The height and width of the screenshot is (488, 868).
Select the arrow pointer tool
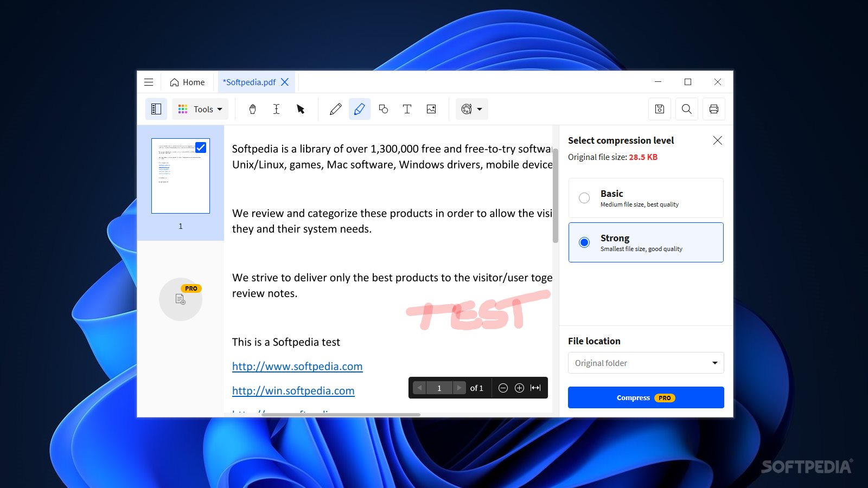coord(301,109)
